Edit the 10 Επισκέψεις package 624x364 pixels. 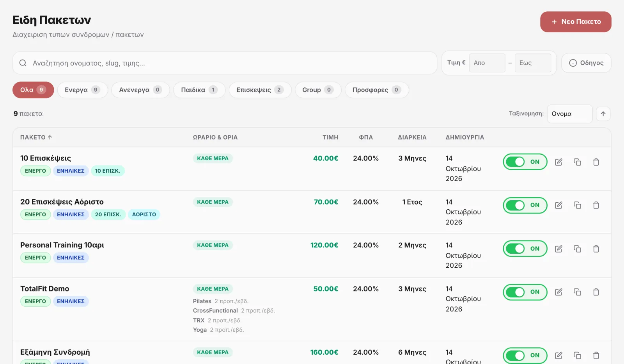(558, 162)
